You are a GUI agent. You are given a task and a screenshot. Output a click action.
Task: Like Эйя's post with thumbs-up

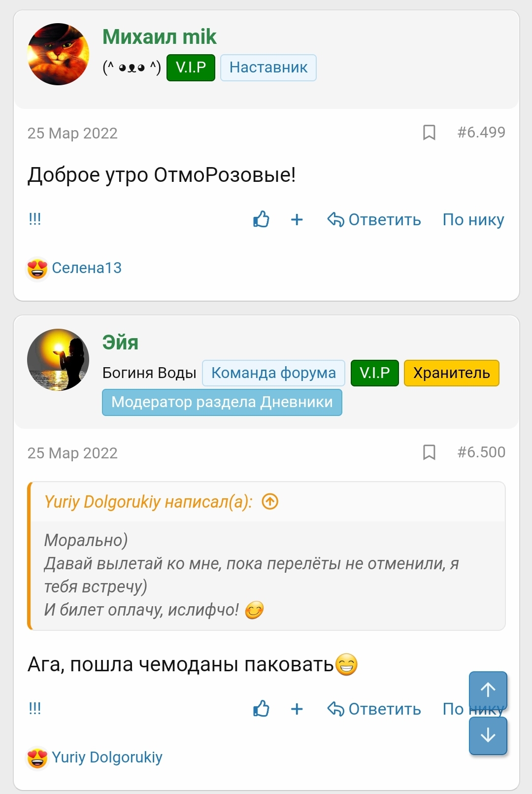coord(261,709)
